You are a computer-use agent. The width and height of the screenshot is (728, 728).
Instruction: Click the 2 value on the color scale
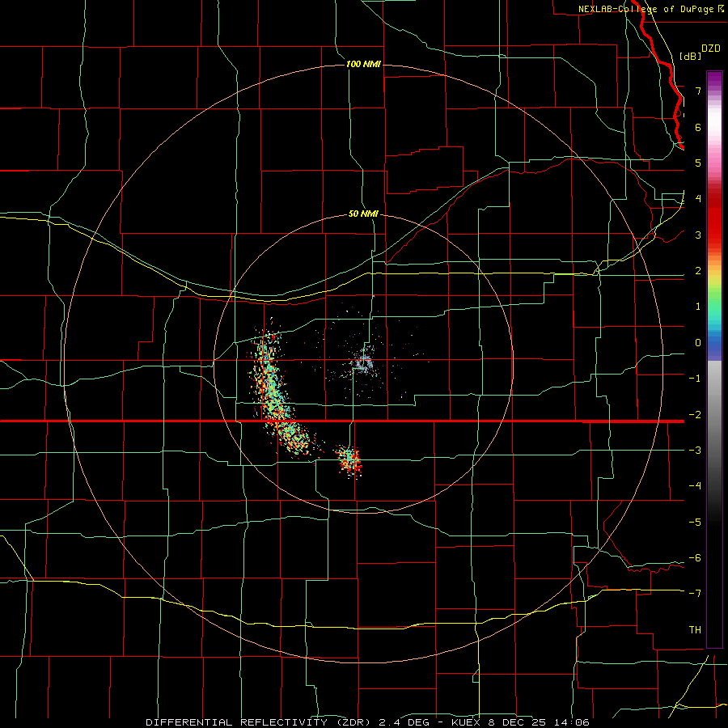pyautogui.click(x=698, y=271)
